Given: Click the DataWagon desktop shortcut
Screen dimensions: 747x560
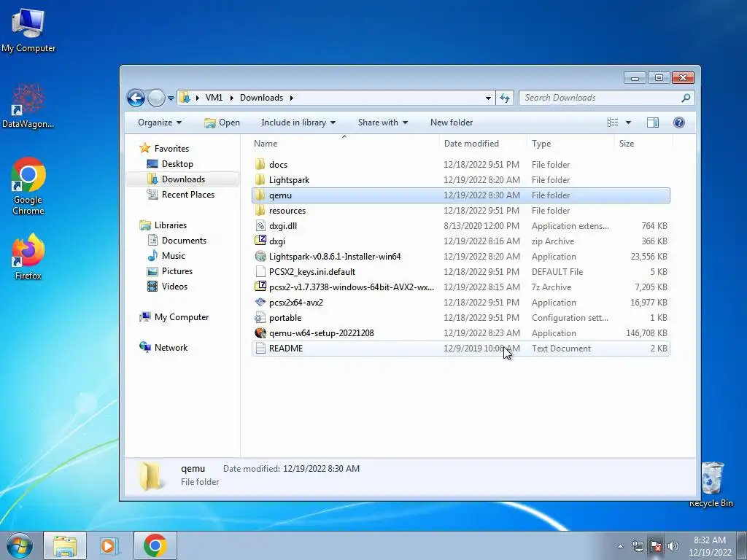Looking at the screenshot, I should coord(28,106).
